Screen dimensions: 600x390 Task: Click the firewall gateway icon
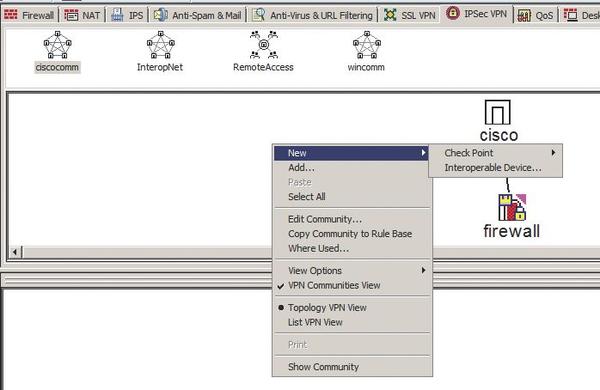pos(512,207)
